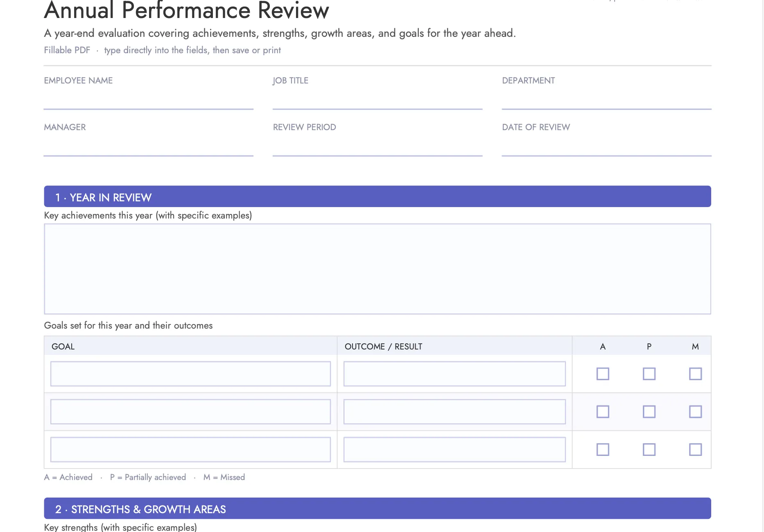The image size is (764, 532).
Task: Check the A box in second goal row
Action: coord(603,412)
